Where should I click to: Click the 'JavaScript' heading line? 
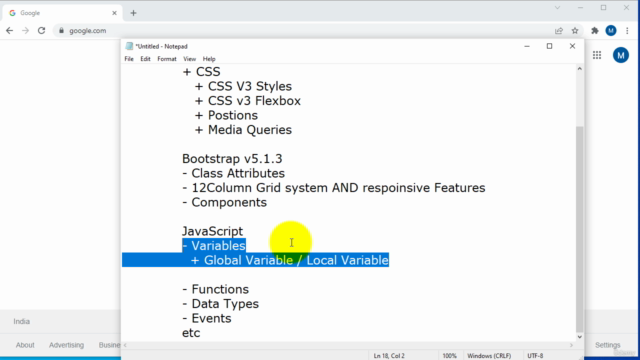coord(212,231)
